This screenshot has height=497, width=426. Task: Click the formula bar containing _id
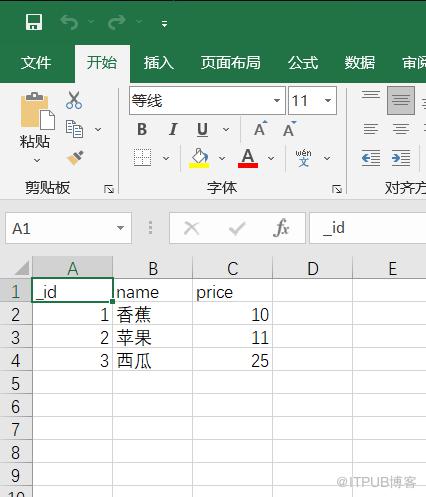coord(368,228)
